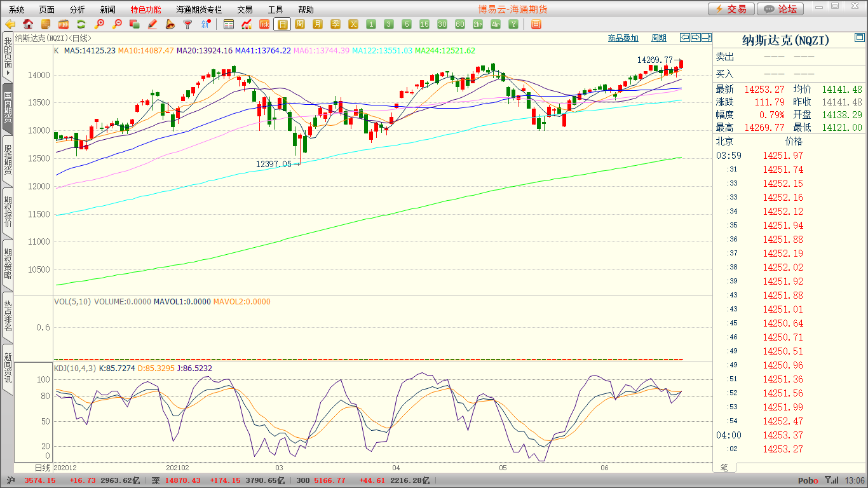Open the 特色功能 menu
The image size is (868, 488).
click(146, 10)
